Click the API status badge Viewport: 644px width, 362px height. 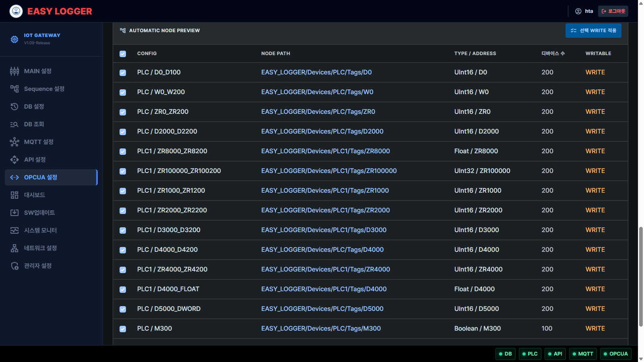[555, 354]
